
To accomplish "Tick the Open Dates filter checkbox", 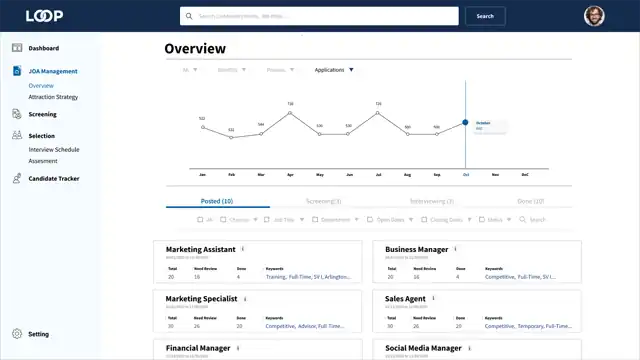I will coord(370,220).
